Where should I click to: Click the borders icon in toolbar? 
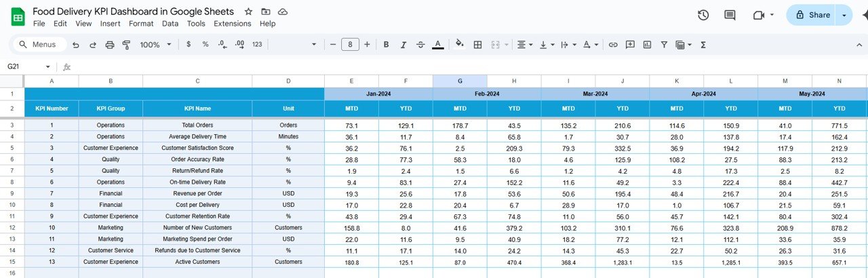(x=477, y=45)
